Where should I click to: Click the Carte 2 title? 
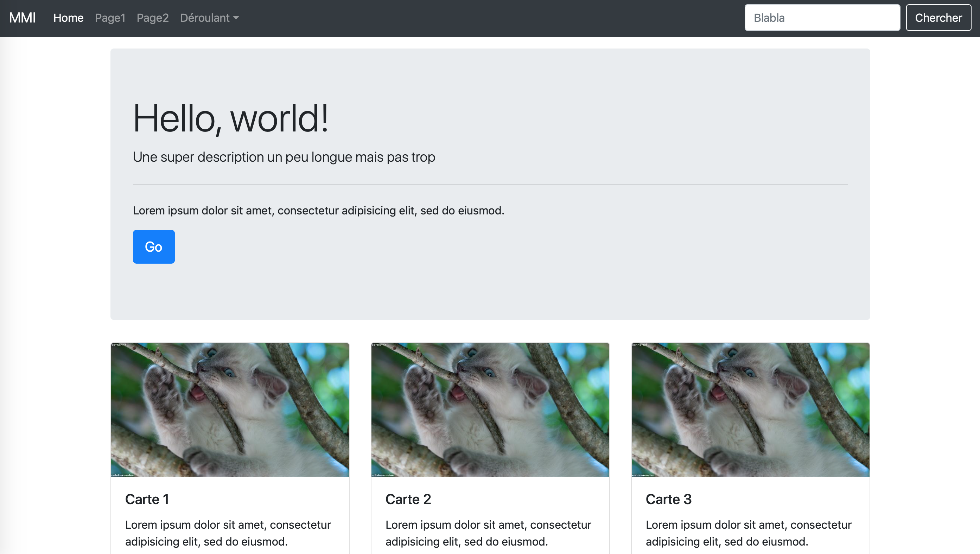click(408, 499)
